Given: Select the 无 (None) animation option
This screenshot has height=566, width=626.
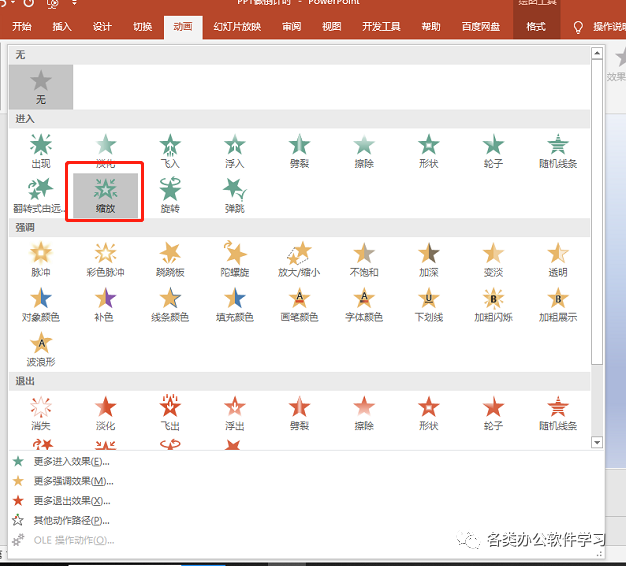Looking at the screenshot, I should [x=40, y=87].
